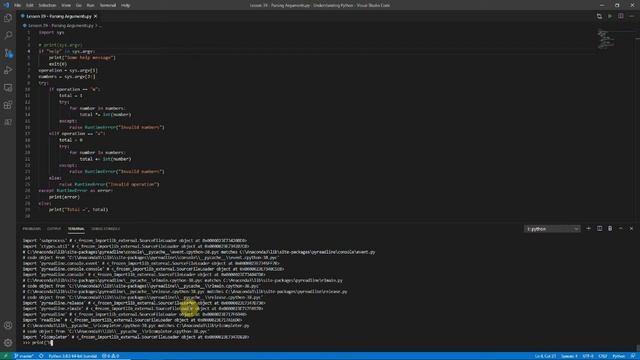This screenshot has height=360, width=640.
Task: Click the synchronize changes icon in status bar
Action: coord(41,356)
